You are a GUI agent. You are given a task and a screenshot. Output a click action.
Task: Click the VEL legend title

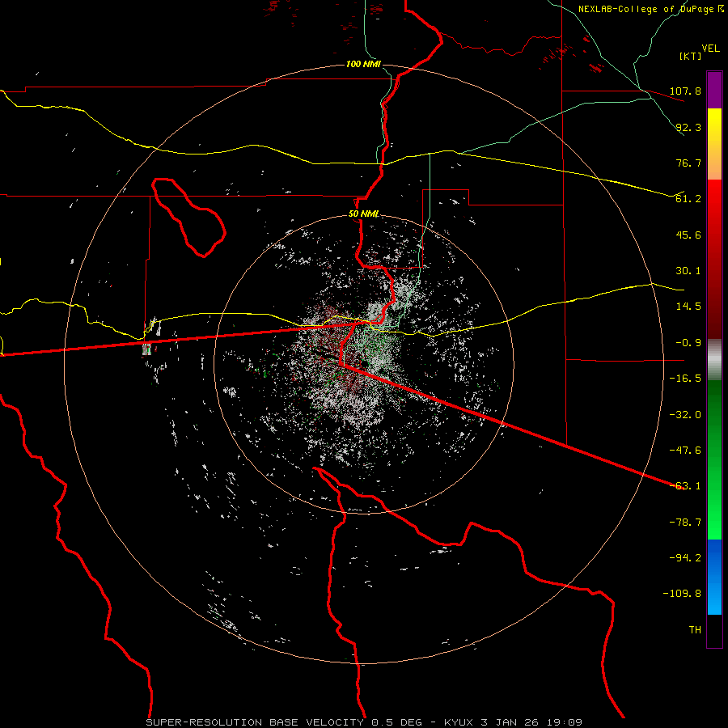point(710,48)
